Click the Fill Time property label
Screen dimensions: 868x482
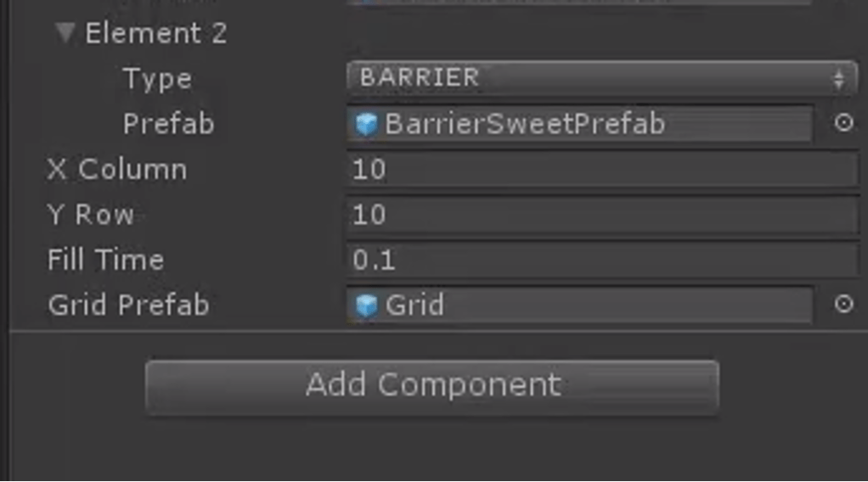(x=105, y=260)
